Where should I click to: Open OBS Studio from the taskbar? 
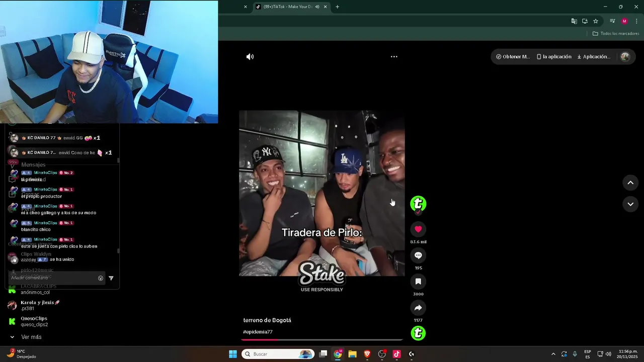[x=382, y=354]
